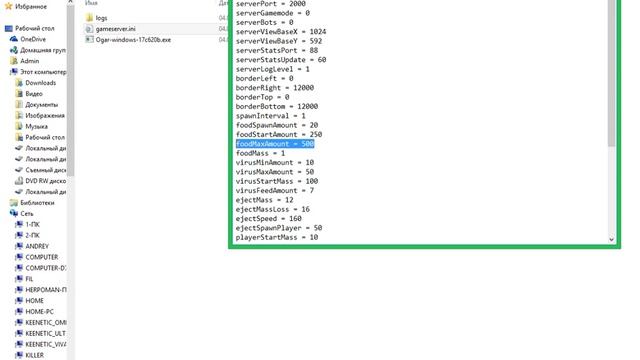Image resolution: width=640 pixels, height=360 pixels.
Task: Select the Сеть network node
Action: click(x=22, y=213)
